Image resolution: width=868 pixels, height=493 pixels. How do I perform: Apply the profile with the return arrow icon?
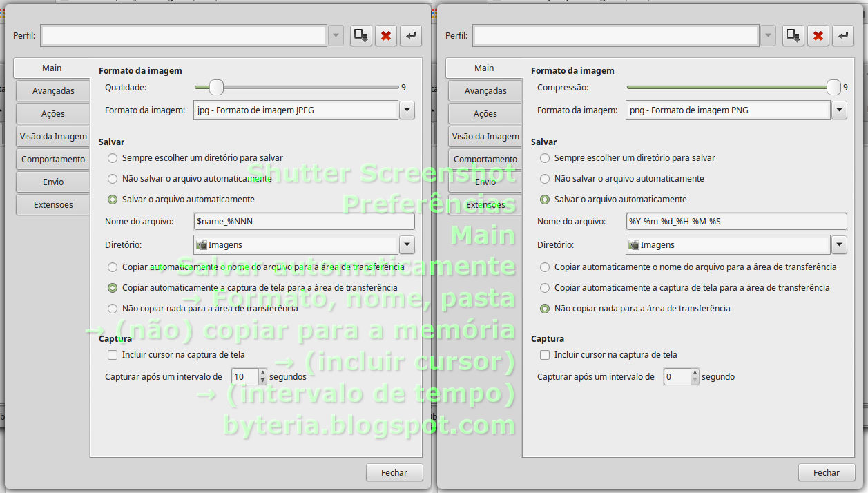410,35
